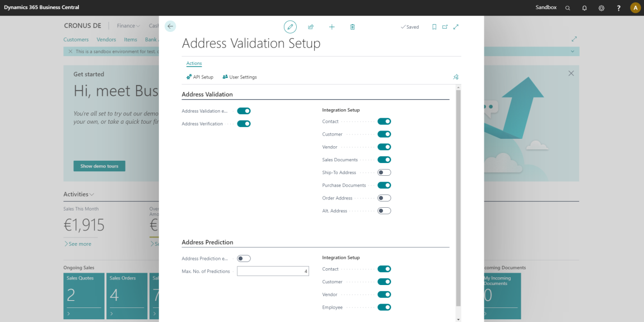Open API Setup action
644x322 pixels.
(199, 77)
